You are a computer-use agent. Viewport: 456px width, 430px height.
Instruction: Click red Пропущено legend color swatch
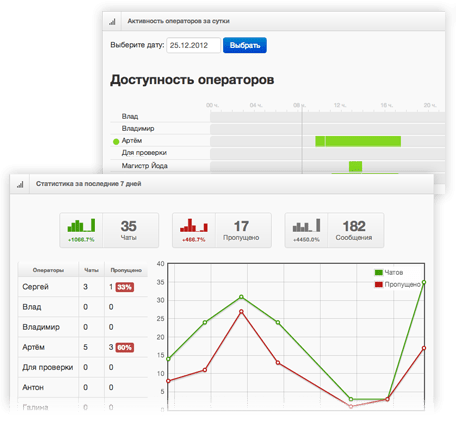coord(379,285)
